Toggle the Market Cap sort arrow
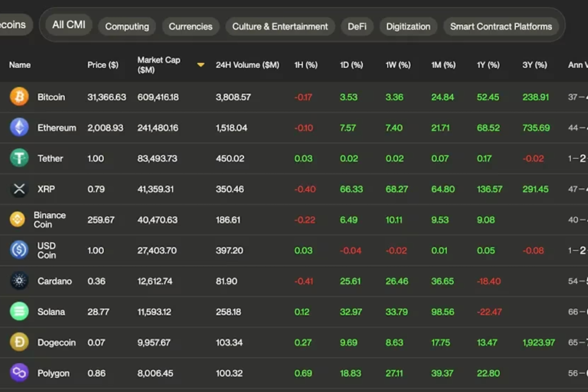Viewport: 588px width, 392px height. 201,65
